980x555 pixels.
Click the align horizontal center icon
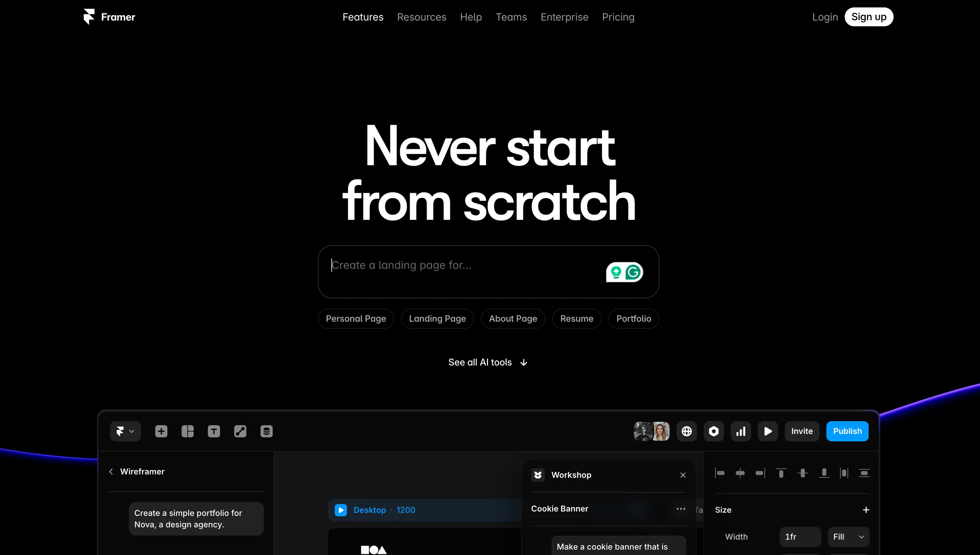pos(740,473)
